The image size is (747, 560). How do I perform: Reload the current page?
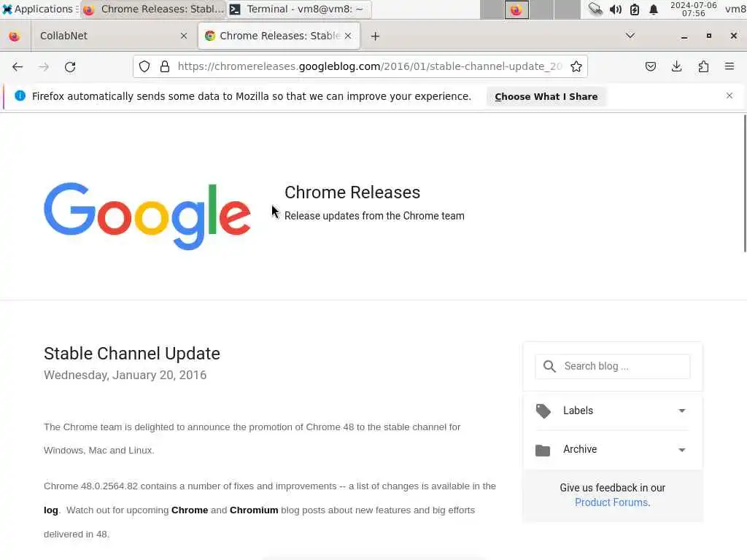[70, 66]
